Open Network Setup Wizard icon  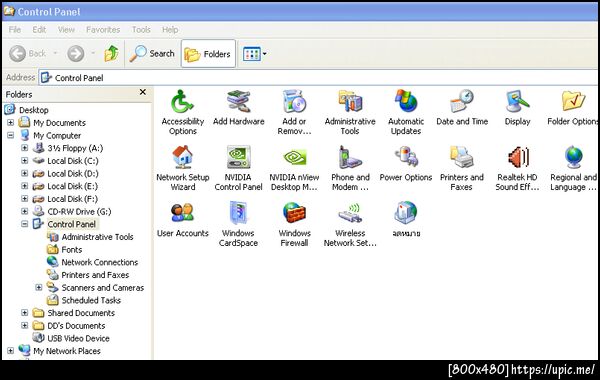[x=183, y=157]
